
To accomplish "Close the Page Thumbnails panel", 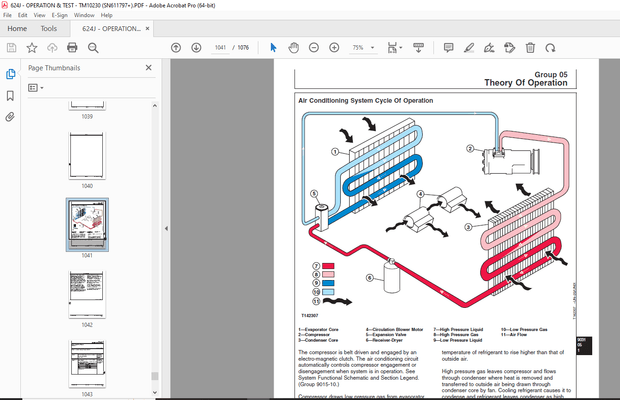I will 149,68.
